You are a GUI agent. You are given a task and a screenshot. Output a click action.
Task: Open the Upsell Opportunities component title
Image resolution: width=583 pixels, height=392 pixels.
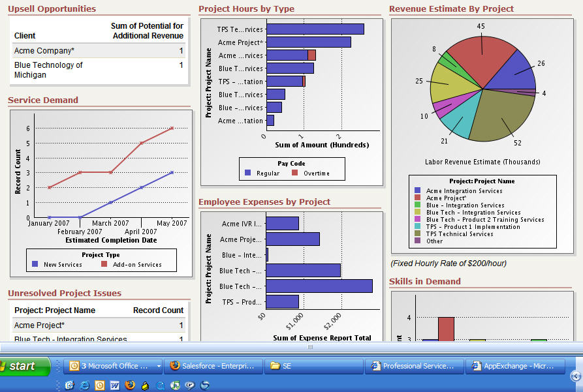(52, 9)
